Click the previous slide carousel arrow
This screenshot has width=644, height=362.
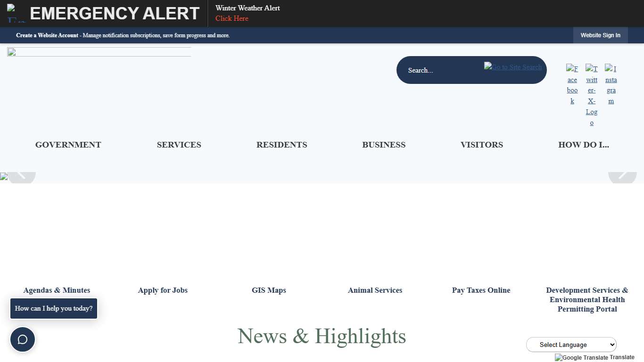click(21, 177)
